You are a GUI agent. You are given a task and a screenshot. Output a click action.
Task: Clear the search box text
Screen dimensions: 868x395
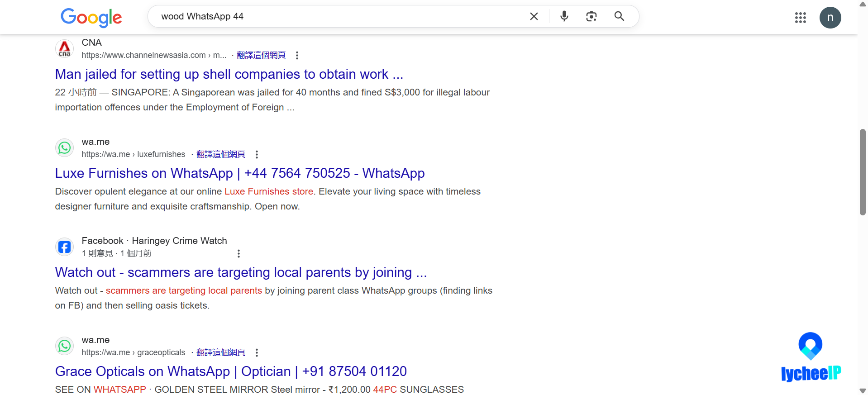(534, 16)
